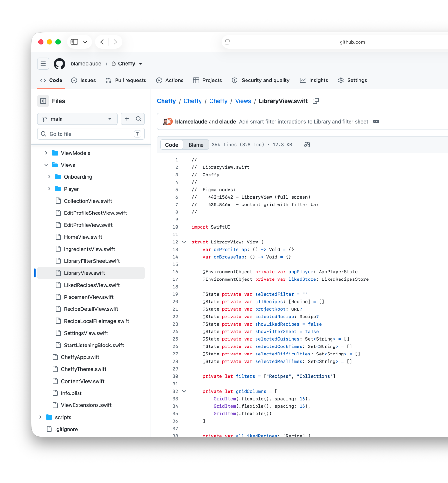Collapse the Files tree panel icon
This screenshot has height=483, width=448.
pos(43,101)
